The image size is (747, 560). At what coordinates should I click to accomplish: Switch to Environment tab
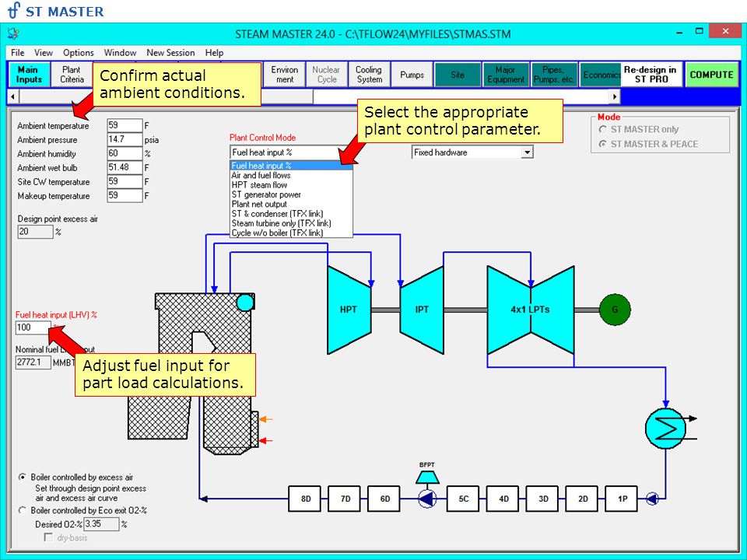285,75
